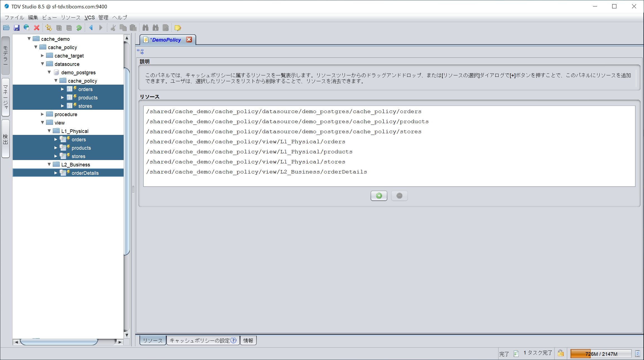644x360 pixels.
Task: Select the products table under demo_postgres
Action: pyautogui.click(x=88, y=97)
